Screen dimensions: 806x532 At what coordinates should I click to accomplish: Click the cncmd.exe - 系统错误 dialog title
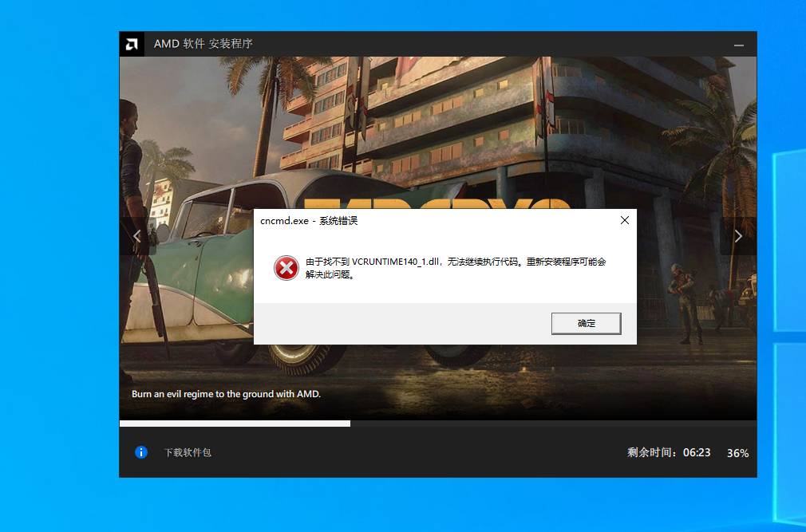tap(309, 221)
